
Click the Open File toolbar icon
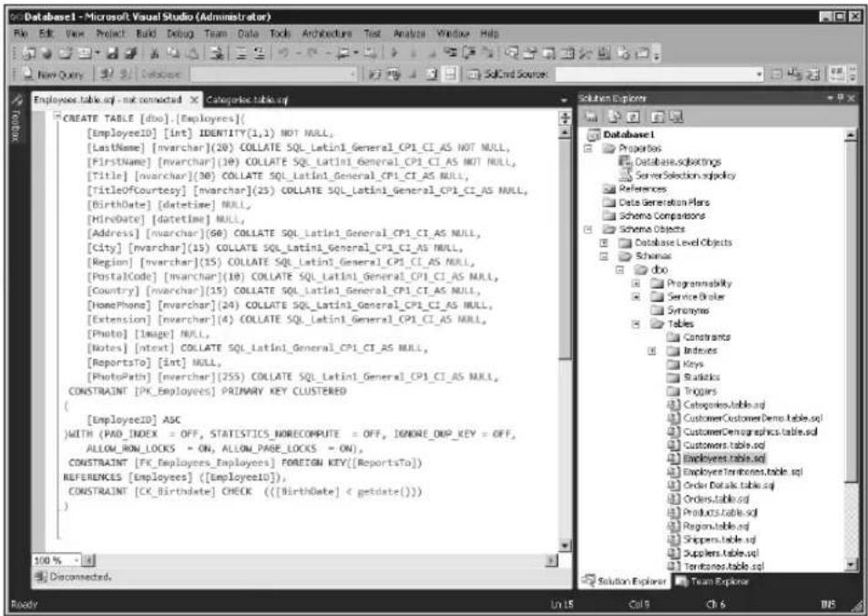[66, 53]
